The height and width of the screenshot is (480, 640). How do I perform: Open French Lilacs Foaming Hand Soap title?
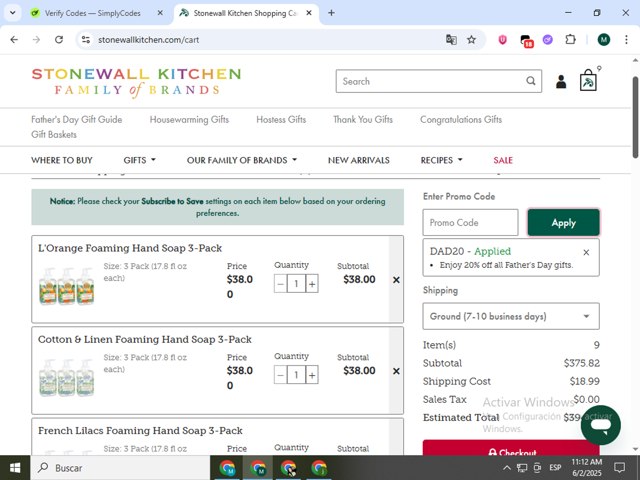(140, 431)
